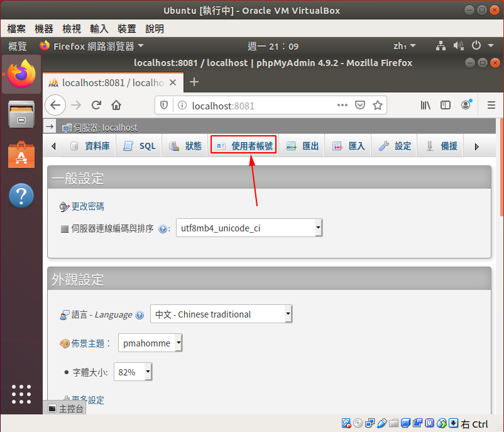
Task: Go to the Firefox home page
Action: (x=116, y=105)
